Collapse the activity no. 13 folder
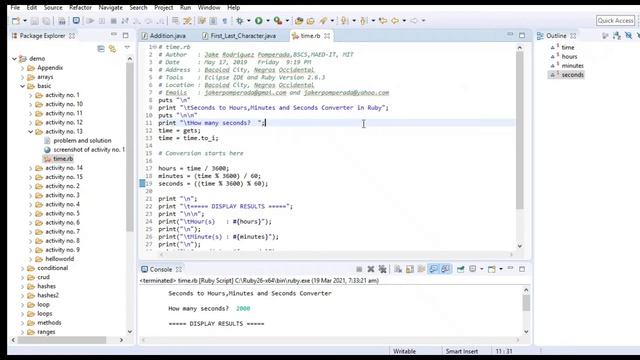 pos(31,131)
